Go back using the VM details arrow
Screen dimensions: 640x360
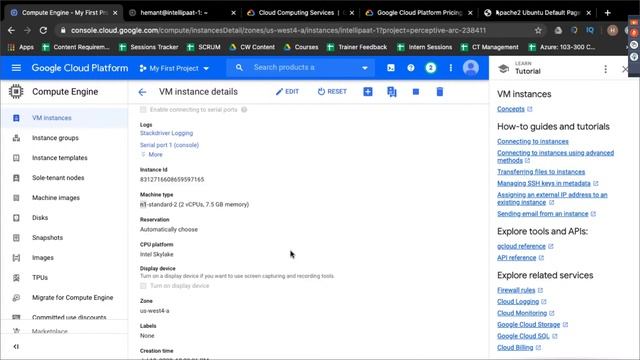pos(142,92)
